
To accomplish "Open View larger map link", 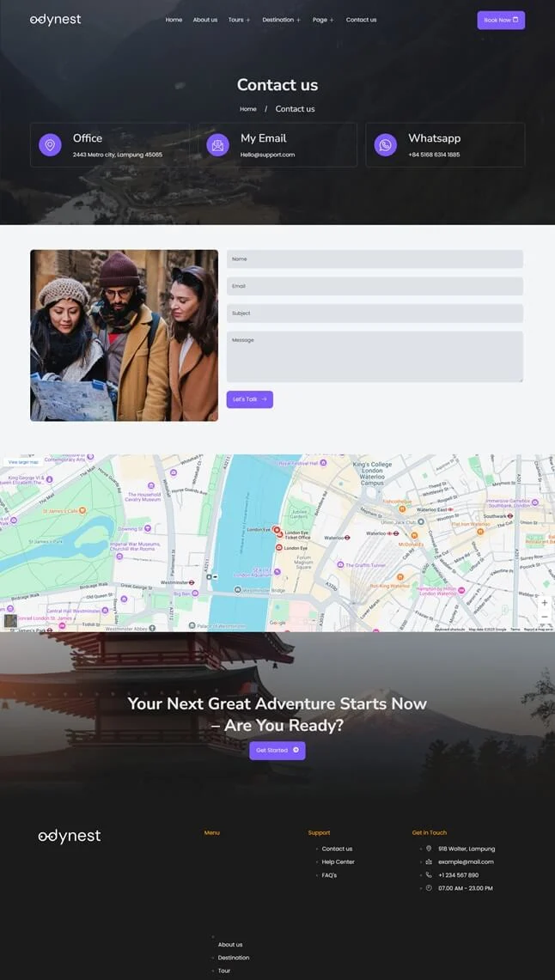I will point(24,462).
